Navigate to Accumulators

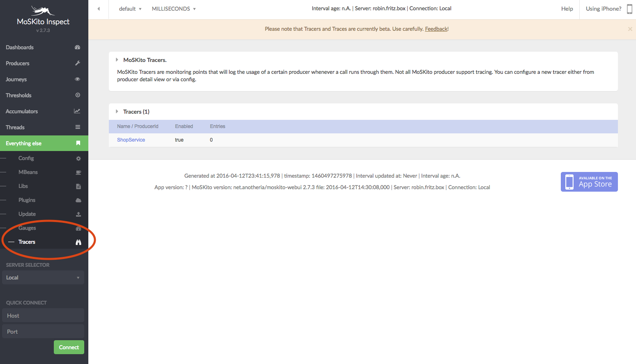coord(44,111)
